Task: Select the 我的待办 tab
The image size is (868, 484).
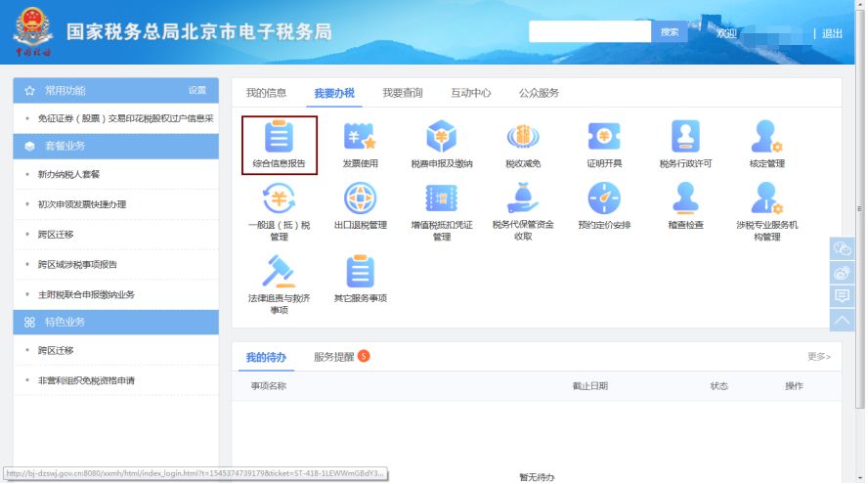Action: pos(266,357)
